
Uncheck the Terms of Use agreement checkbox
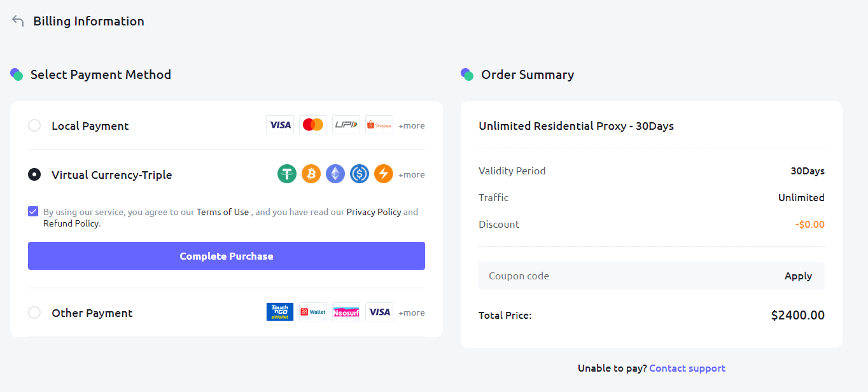(33, 211)
